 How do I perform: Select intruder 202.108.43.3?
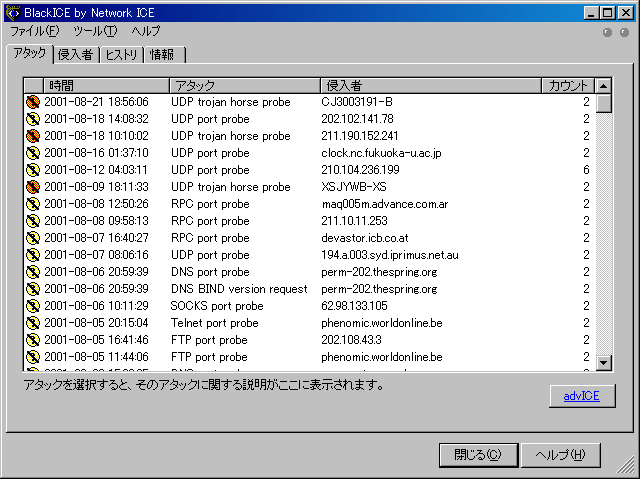click(351, 339)
